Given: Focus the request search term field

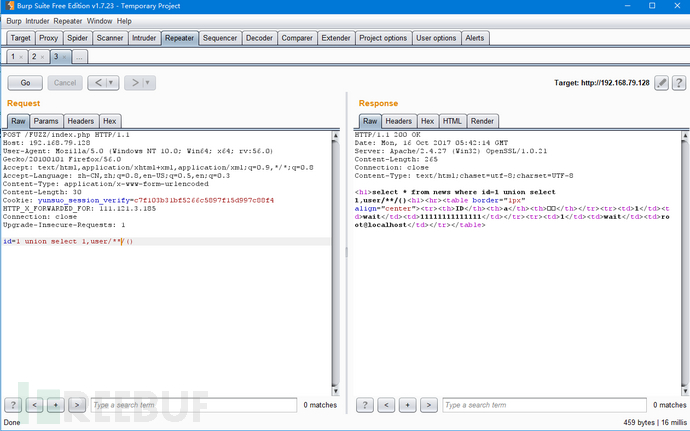Looking at the screenshot, I should (194, 405).
